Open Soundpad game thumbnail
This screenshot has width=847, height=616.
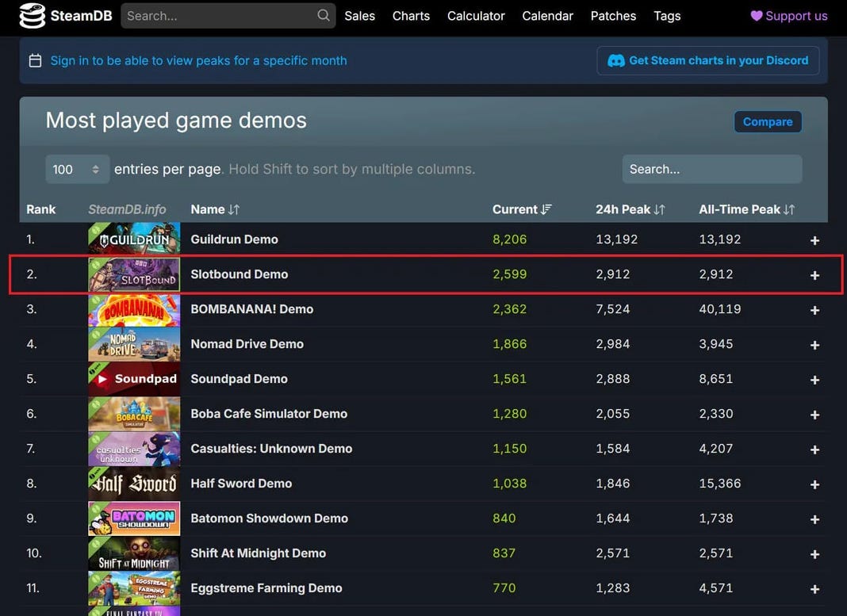[134, 379]
